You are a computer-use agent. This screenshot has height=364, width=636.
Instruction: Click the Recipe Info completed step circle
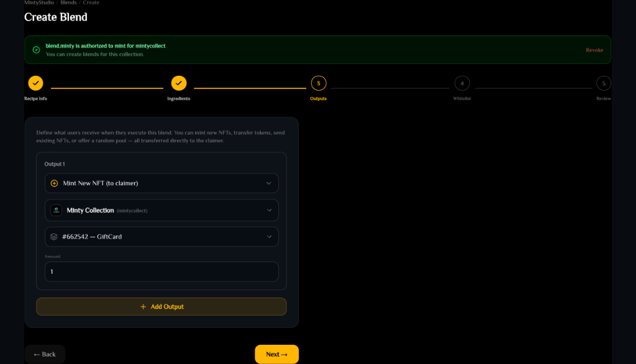point(35,83)
